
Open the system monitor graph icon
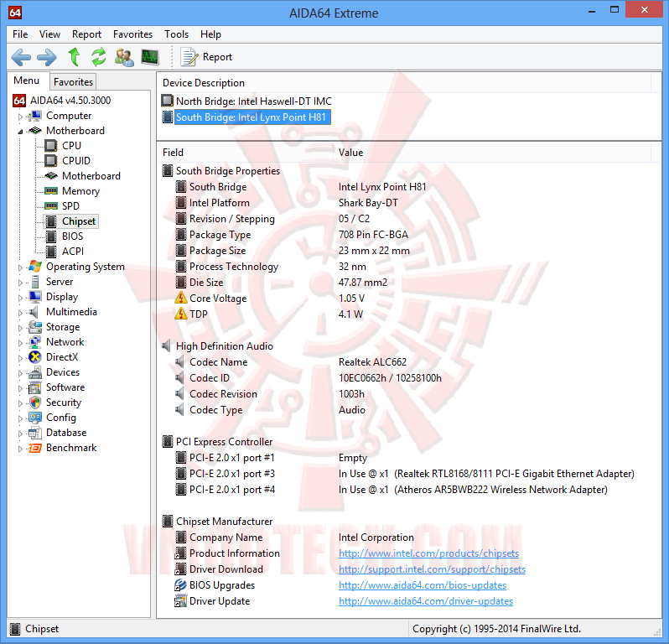click(x=150, y=57)
